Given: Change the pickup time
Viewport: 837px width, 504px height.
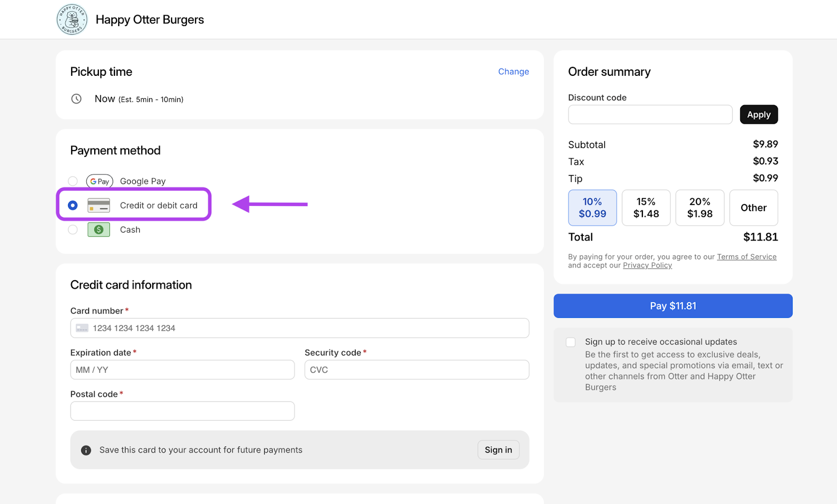Looking at the screenshot, I should (x=513, y=72).
